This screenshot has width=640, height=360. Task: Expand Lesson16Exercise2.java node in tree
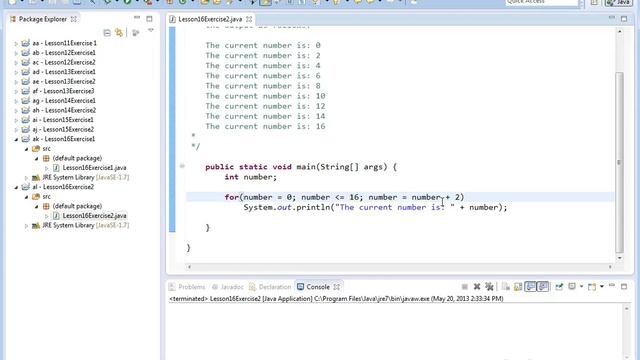coord(47,216)
